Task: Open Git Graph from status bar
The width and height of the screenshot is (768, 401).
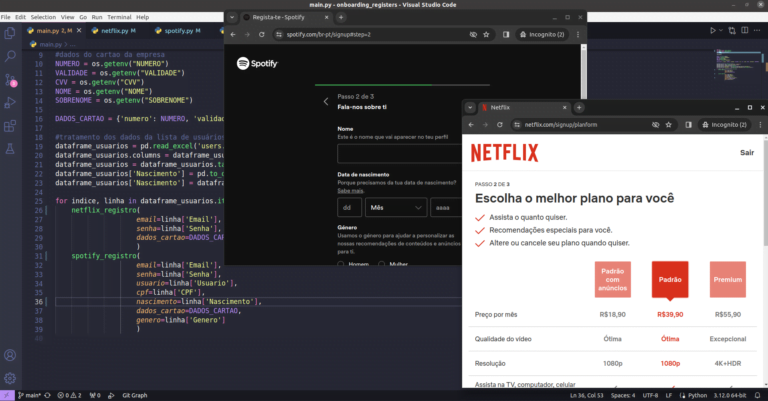Action: tap(135, 396)
